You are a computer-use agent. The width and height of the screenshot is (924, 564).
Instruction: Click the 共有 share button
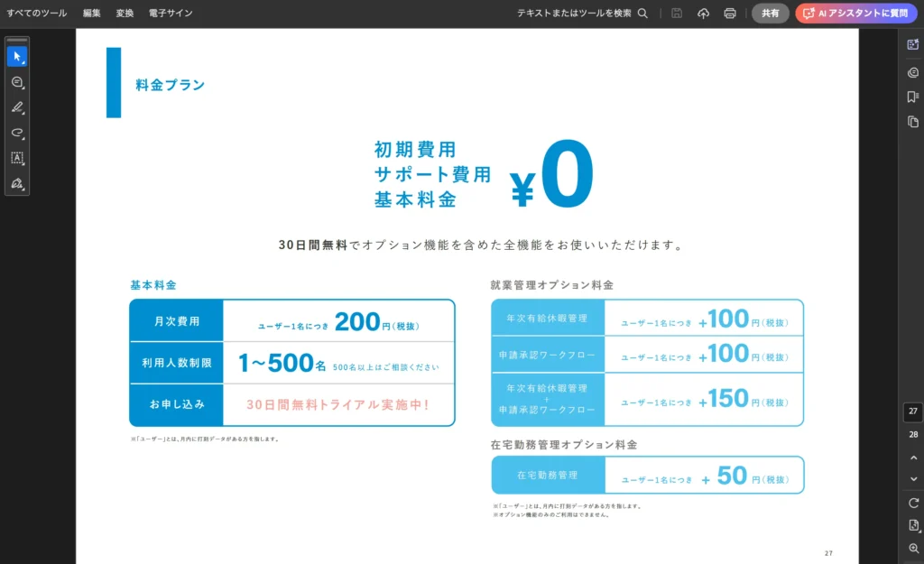point(770,14)
